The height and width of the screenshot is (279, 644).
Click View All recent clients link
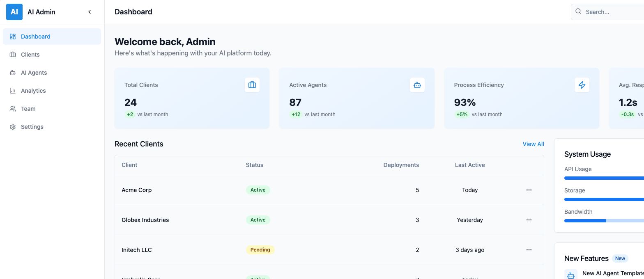pyautogui.click(x=533, y=144)
